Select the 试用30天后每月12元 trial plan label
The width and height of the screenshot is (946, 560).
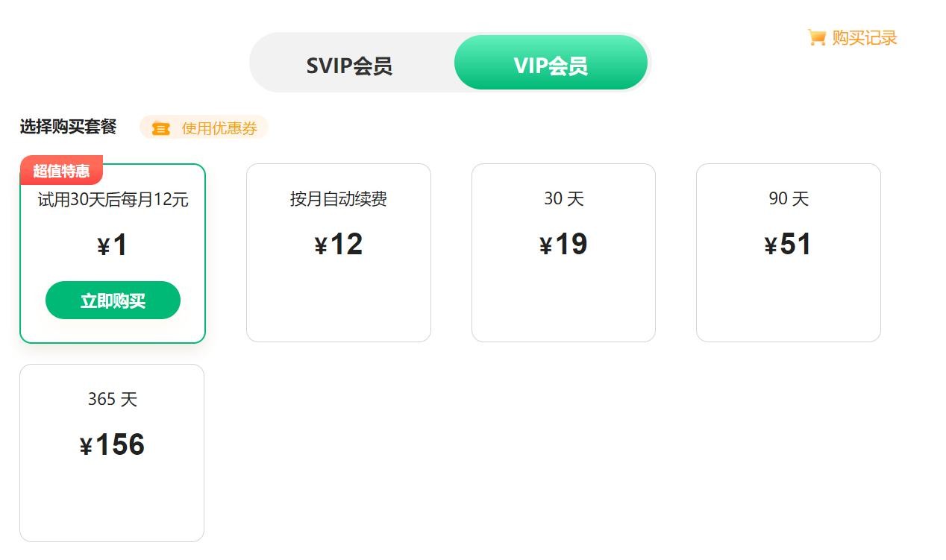point(113,200)
